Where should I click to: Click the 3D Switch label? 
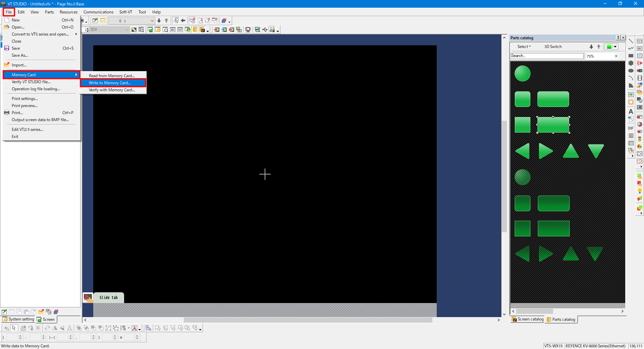tap(553, 47)
